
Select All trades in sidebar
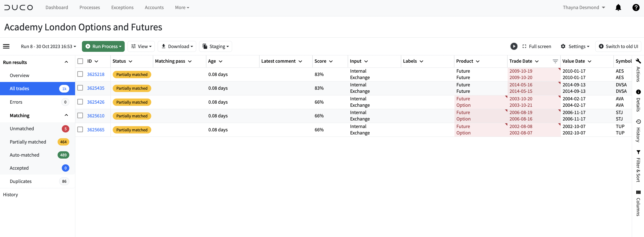[x=37, y=89]
